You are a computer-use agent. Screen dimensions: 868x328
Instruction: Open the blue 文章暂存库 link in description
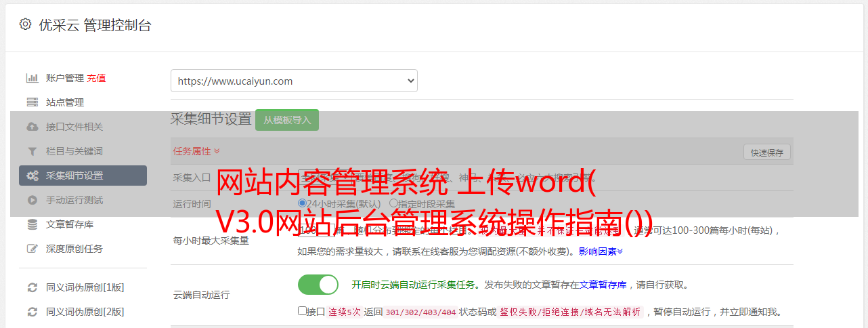pyautogui.click(x=603, y=285)
